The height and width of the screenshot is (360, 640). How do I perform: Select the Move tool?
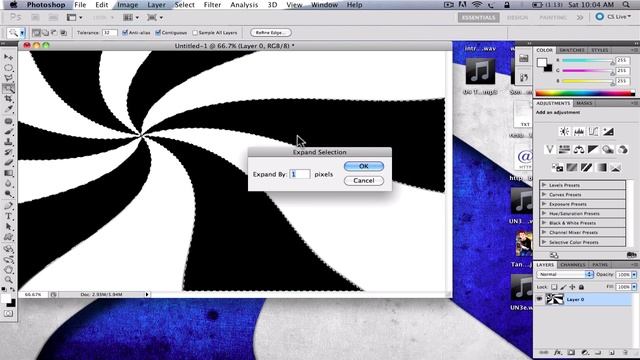coord(8,57)
